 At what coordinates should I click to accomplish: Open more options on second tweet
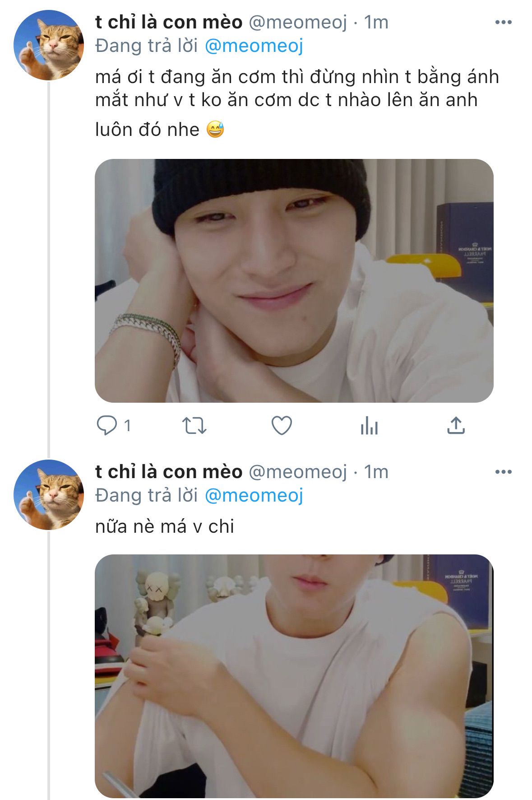[x=503, y=472]
